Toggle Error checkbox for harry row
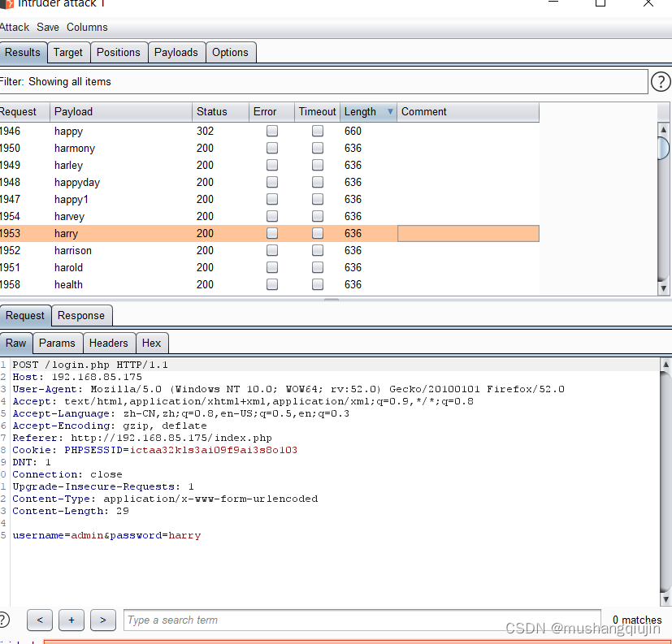This screenshot has height=644, width=672. [x=272, y=233]
